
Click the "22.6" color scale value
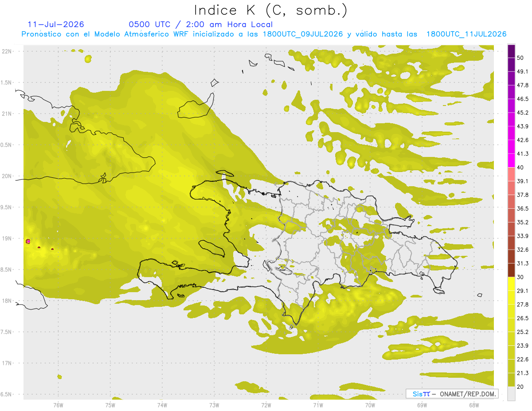[523, 360]
